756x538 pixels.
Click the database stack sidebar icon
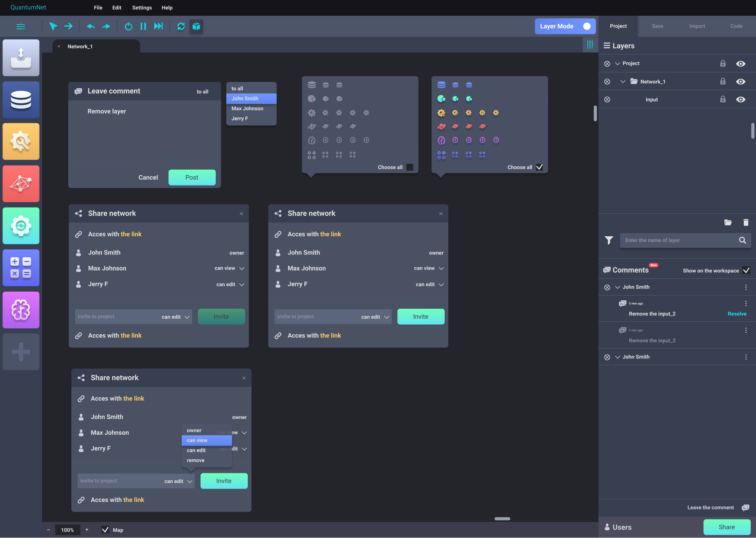tap(21, 100)
